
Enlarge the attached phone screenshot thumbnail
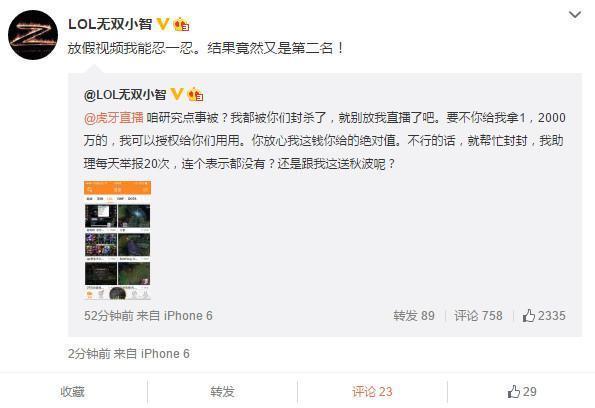pyautogui.click(x=117, y=240)
